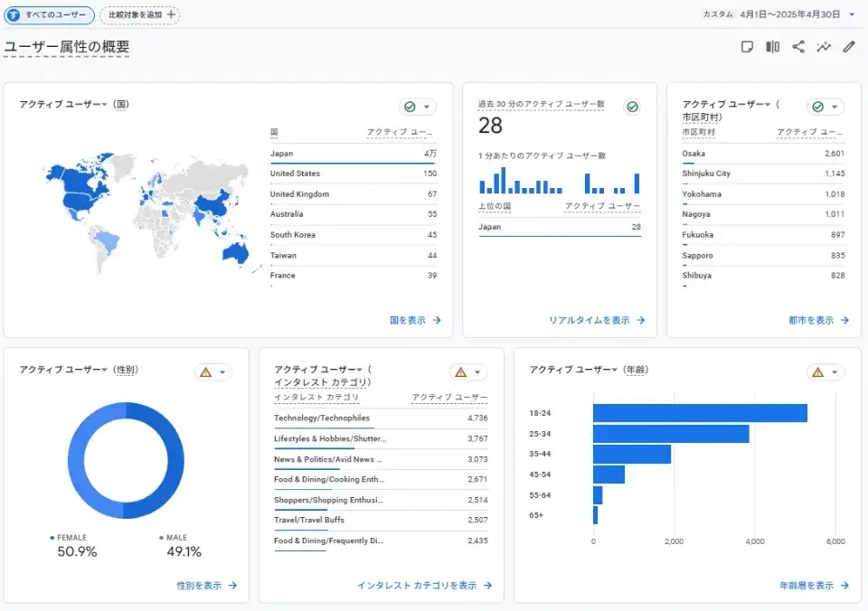Click the 年齢層を表示 link
The width and height of the screenshot is (868, 611).
point(814,586)
